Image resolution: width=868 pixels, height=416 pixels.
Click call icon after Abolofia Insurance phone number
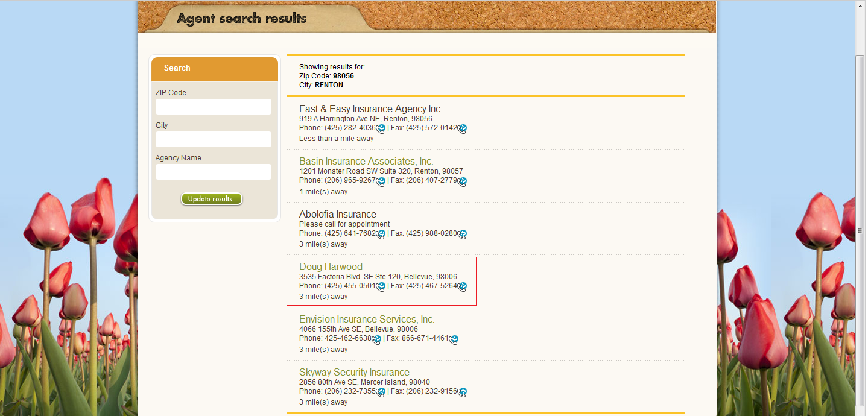(x=381, y=235)
